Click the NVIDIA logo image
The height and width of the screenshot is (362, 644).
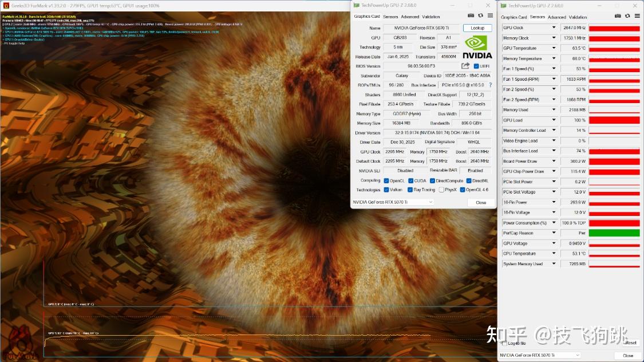coord(477,47)
